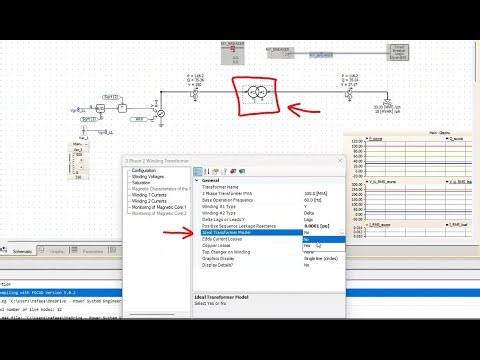Image resolution: width=480 pixels, height=360 pixels.
Task: Edit the Positive Sequence Leakage Reactance value
Action: pos(317,226)
